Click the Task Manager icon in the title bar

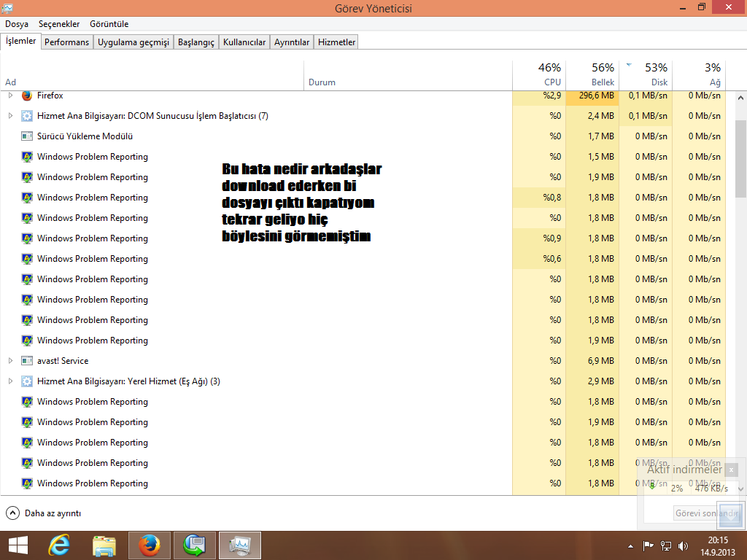point(7,8)
